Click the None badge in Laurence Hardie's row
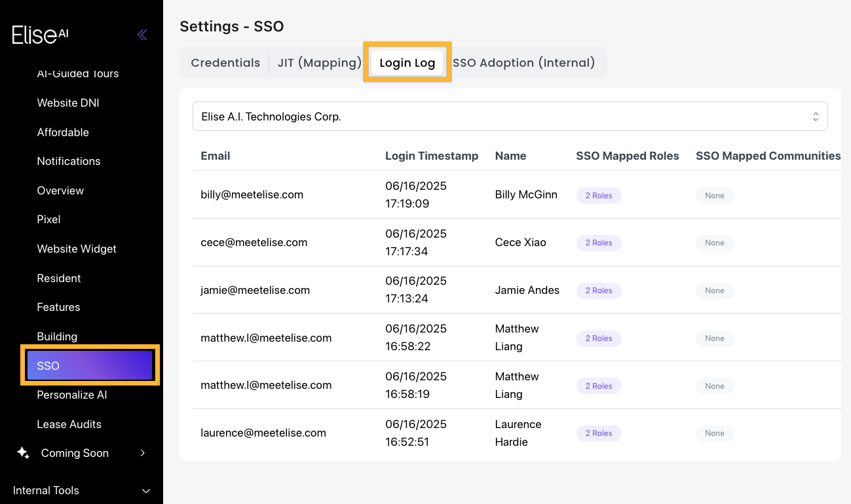The image size is (851, 504). pos(715,433)
